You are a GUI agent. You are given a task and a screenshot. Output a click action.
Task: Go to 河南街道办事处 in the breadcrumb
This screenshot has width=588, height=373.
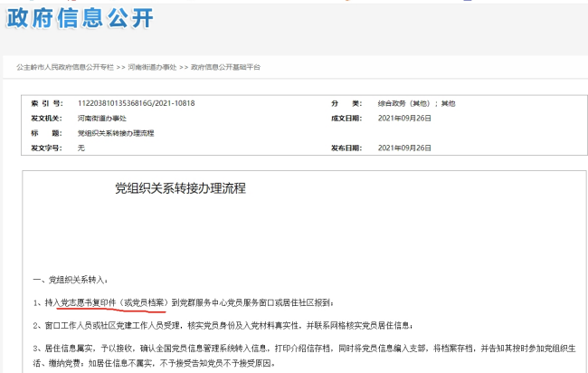pos(152,68)
